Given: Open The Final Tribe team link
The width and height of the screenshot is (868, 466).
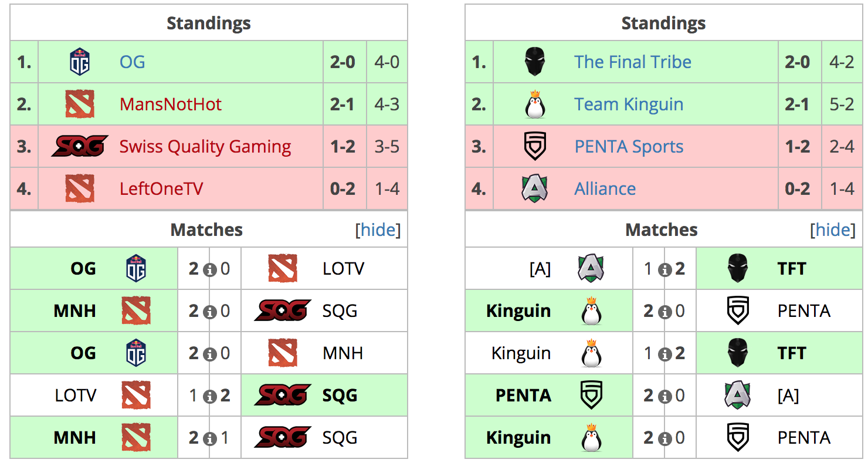Looking at the screenshot, I should click(633, 62).
